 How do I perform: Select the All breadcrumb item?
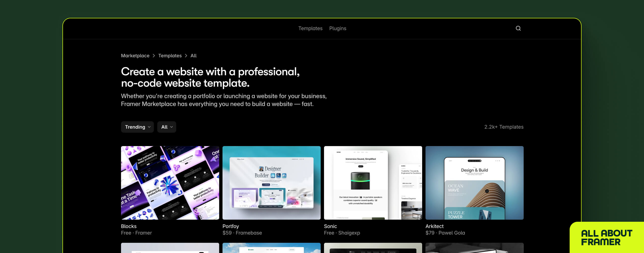(193, 56)
